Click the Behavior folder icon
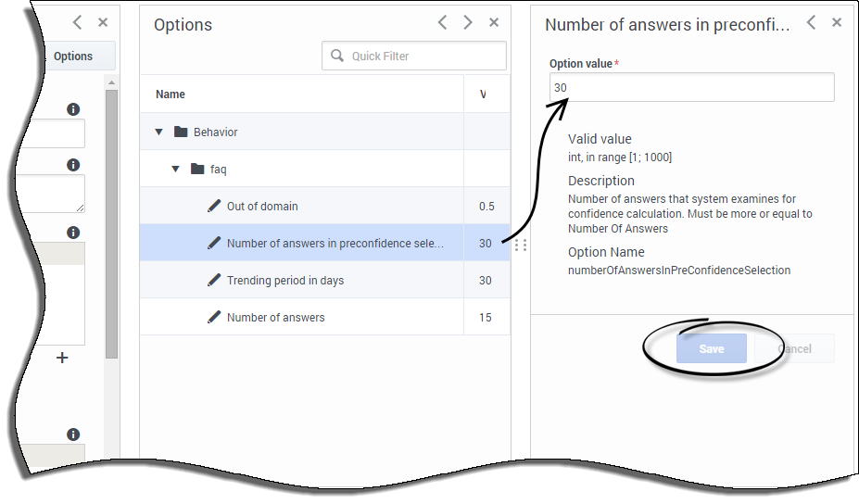 pyautogui.click(x=181, y=132)
